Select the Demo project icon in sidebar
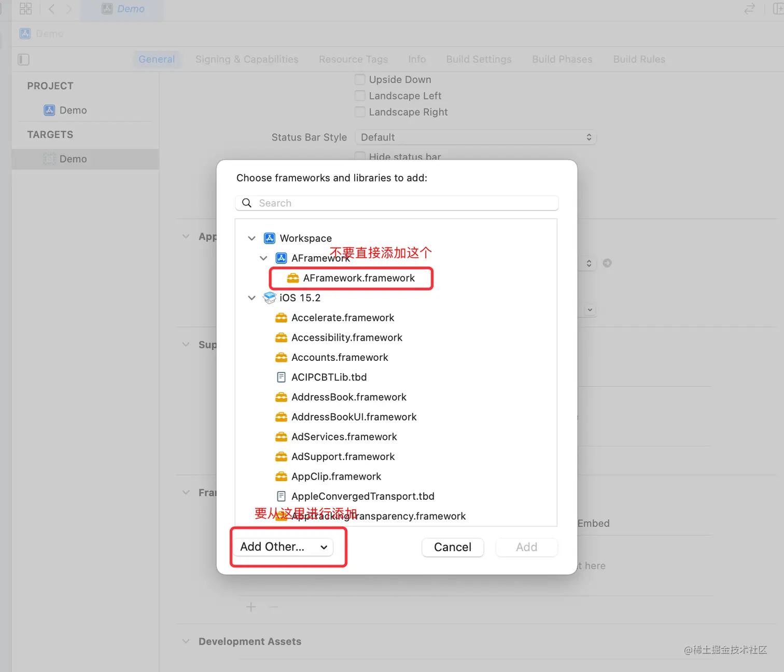 point(49,110)
